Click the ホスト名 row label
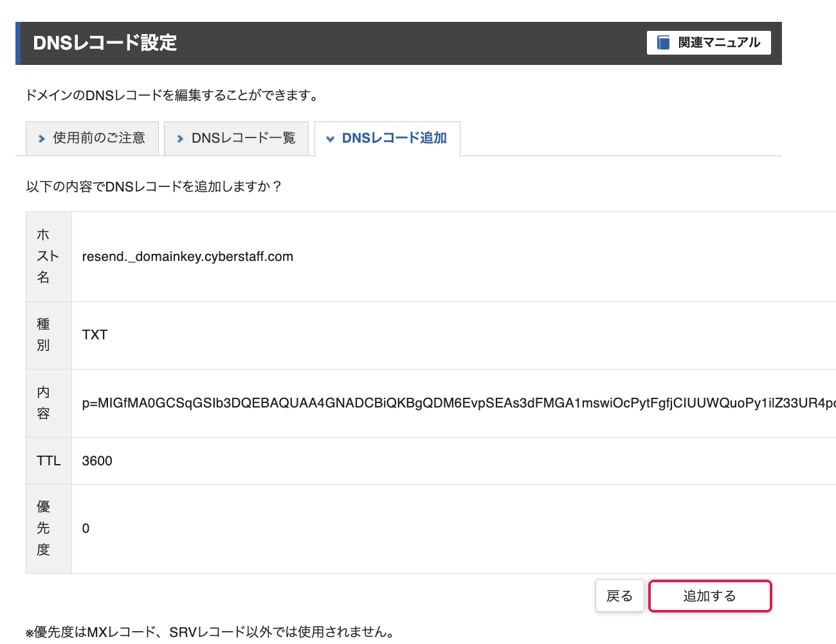The image size is (836, 644). (48, 256)
